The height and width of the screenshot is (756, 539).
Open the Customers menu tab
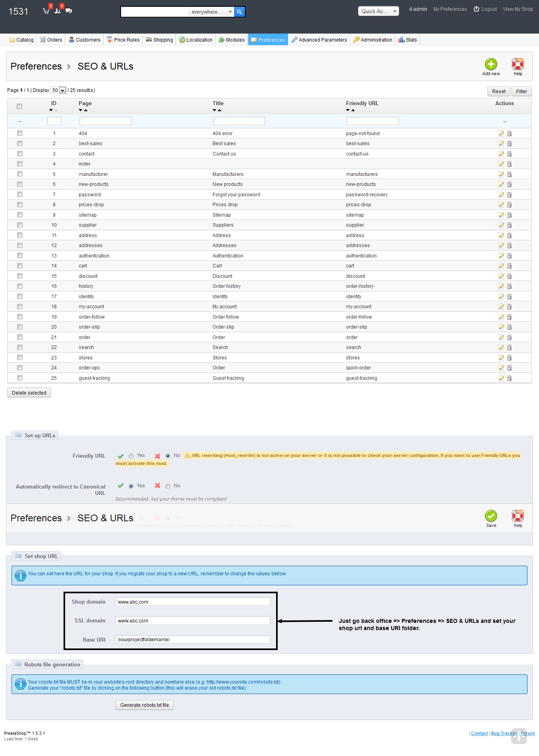coord(84,40)
